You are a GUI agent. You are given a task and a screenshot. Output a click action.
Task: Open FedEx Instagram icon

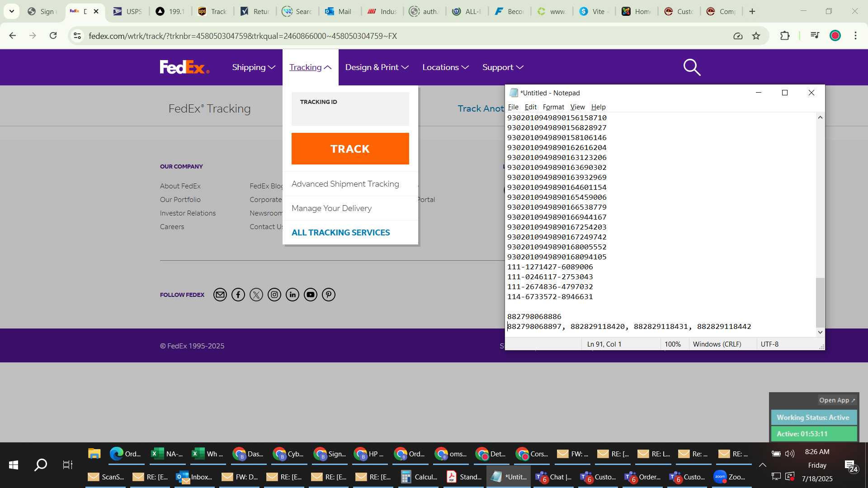click(274, 295)
